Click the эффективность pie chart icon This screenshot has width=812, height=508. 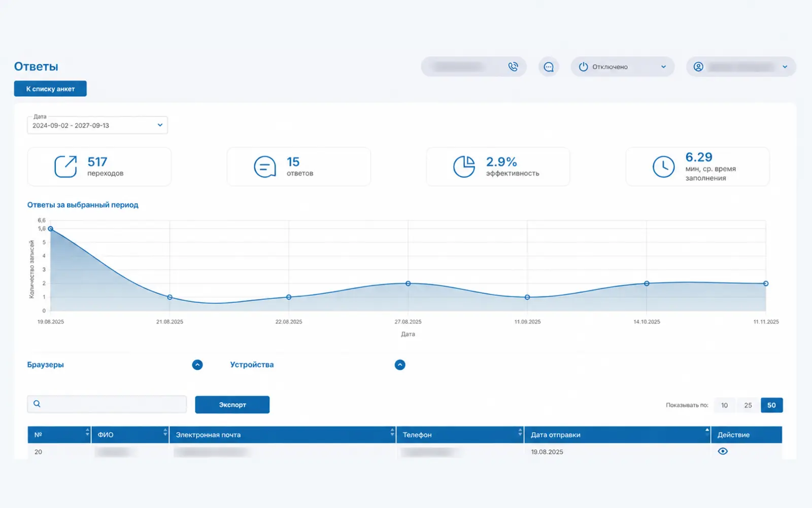point(464,167)
